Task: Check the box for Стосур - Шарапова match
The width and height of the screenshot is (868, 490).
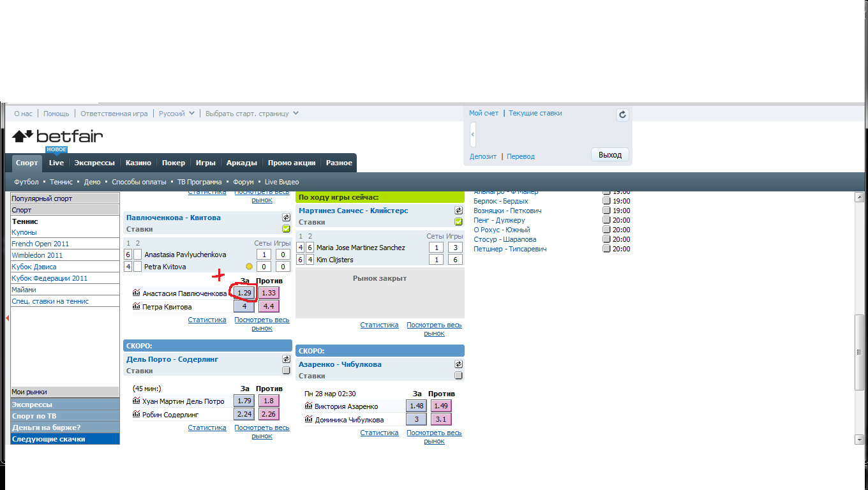Action: pyautogui.click(x=606, y=239)
